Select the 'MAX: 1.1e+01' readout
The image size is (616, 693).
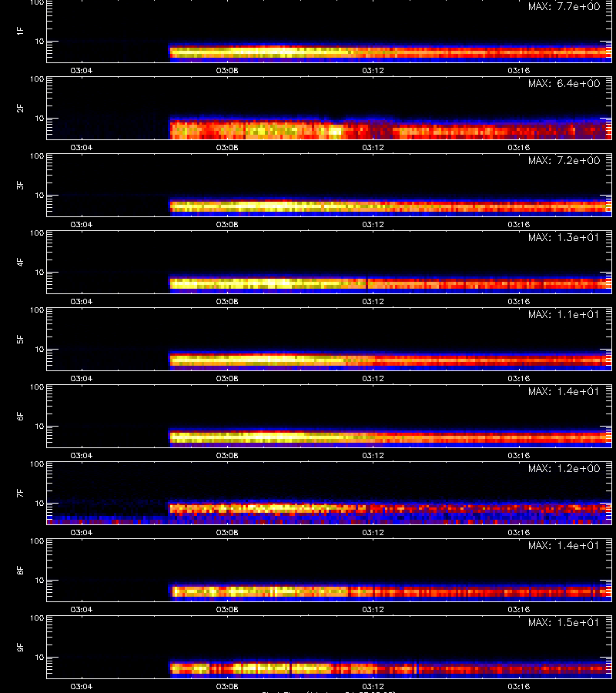tap(564, 315)
